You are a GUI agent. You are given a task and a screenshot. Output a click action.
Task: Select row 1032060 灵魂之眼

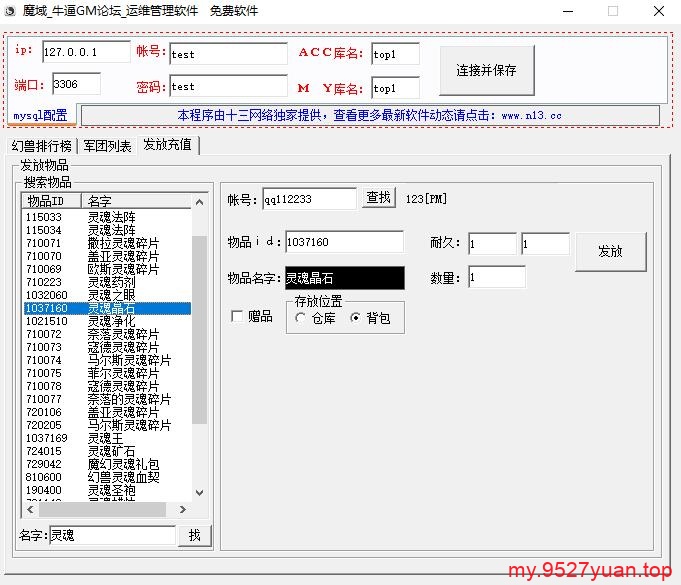coord(107,295)
